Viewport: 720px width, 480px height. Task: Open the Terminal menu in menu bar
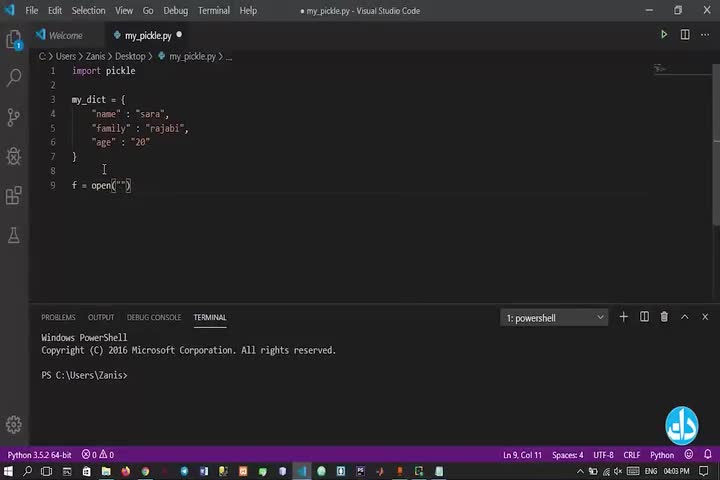(x=213, y=10)
